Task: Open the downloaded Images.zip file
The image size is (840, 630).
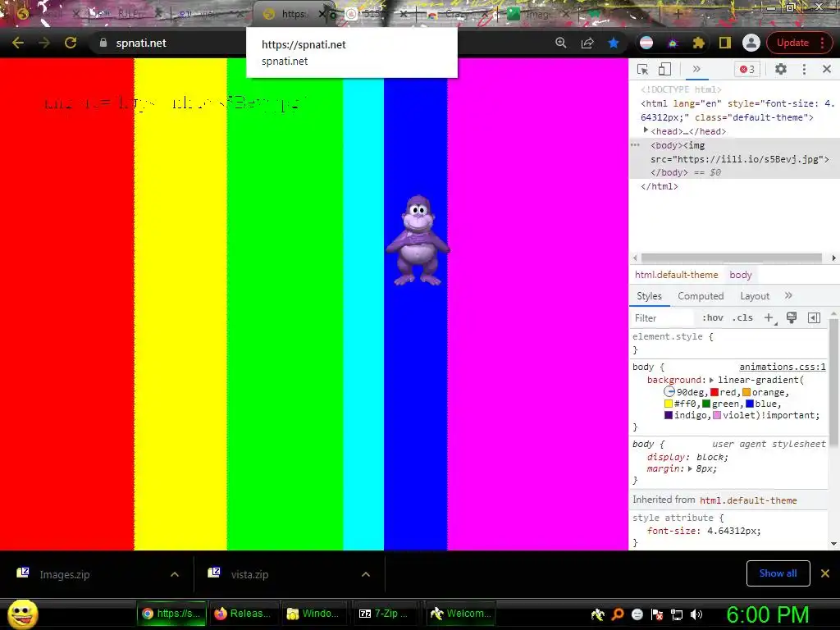Action: coord(64,574)
